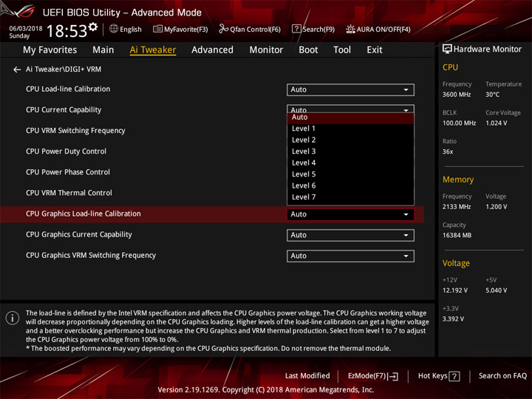Select CPU Current Capability row label
The width and height of the screenshot is (532, 399).
[64, 110]
